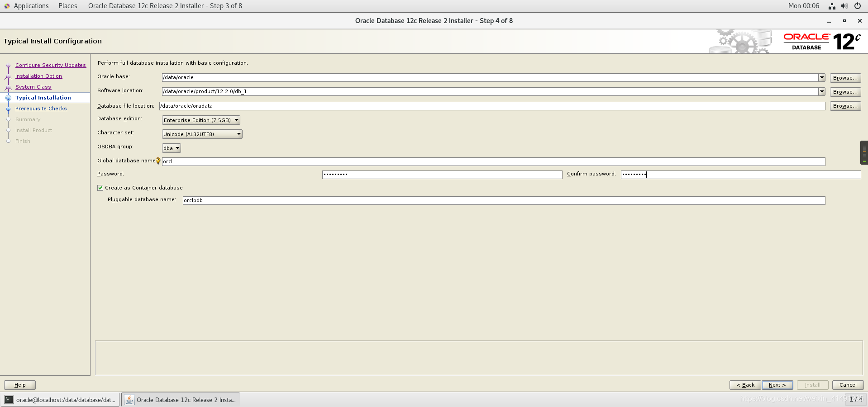The height and width of the screenshot is (407, 868).
Task: Click the Back button
Action: pos(745,385)
